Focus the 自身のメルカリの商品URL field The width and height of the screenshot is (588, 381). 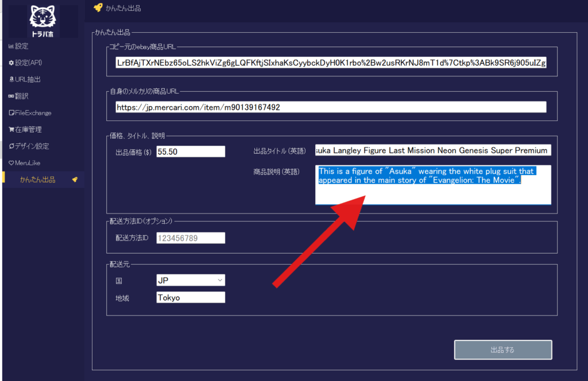click(x=330, y=107)
